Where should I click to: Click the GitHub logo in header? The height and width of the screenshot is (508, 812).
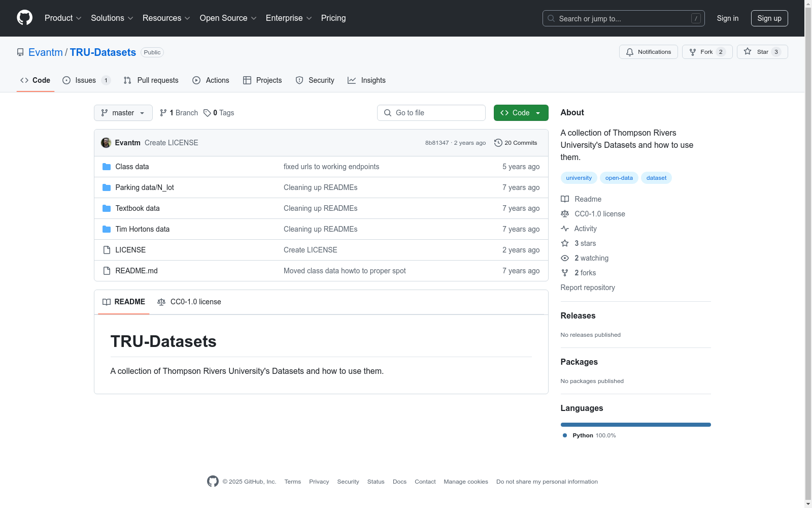pyautogui.click(x=24, y=18)
